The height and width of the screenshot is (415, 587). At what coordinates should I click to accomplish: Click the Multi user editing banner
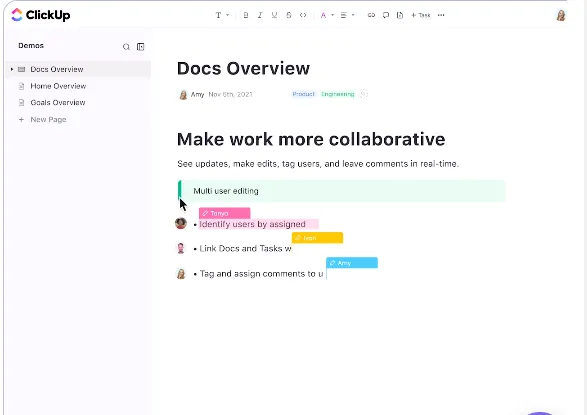[x=341, y=191]
